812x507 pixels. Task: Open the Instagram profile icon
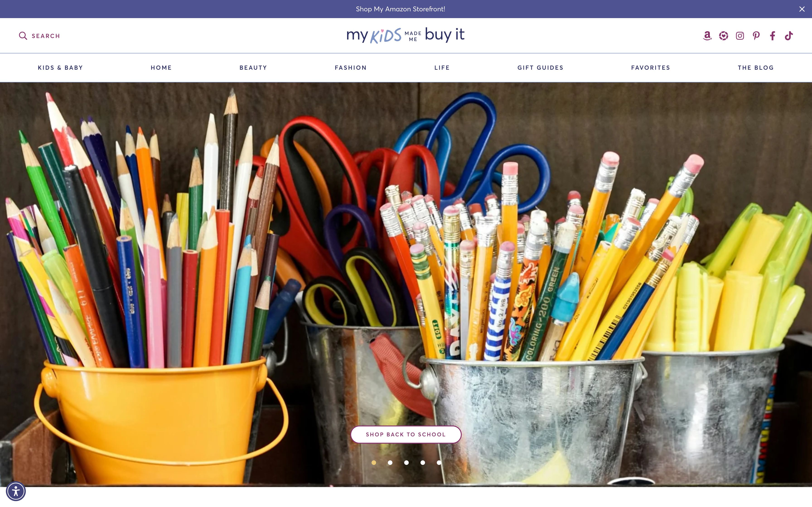point(740,36)
